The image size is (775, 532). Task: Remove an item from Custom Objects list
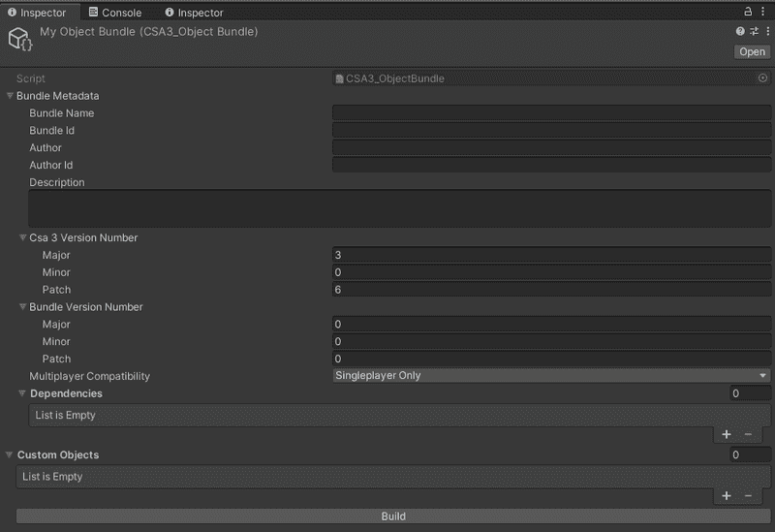748,495
